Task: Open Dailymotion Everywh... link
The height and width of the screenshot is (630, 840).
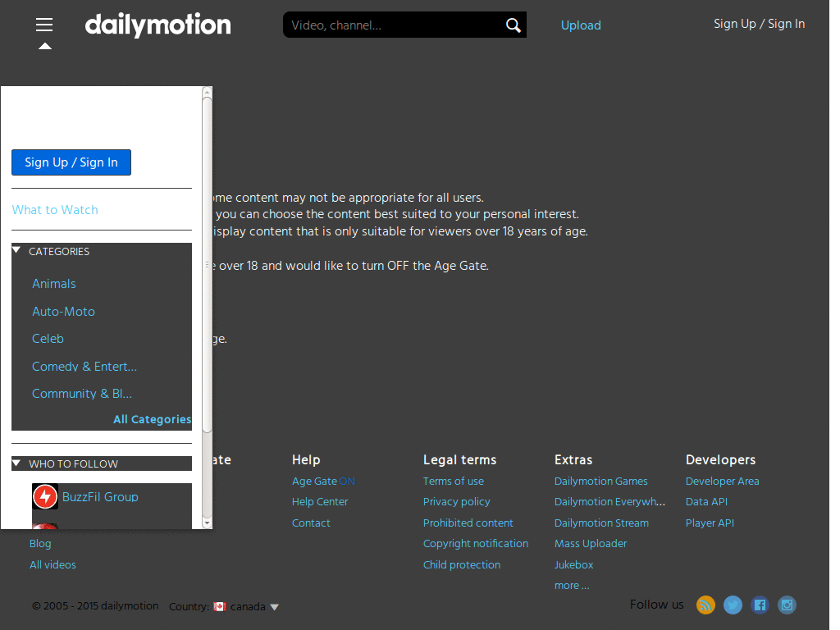Action: pos(609,502)
